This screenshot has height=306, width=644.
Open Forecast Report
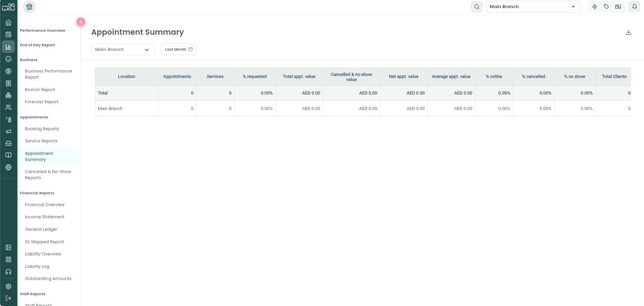coord(42,102)
